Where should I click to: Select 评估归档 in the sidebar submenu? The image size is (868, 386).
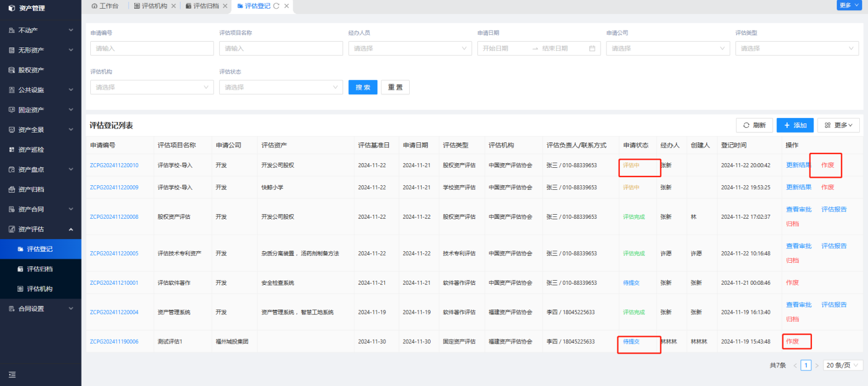[x=40, y=269]
